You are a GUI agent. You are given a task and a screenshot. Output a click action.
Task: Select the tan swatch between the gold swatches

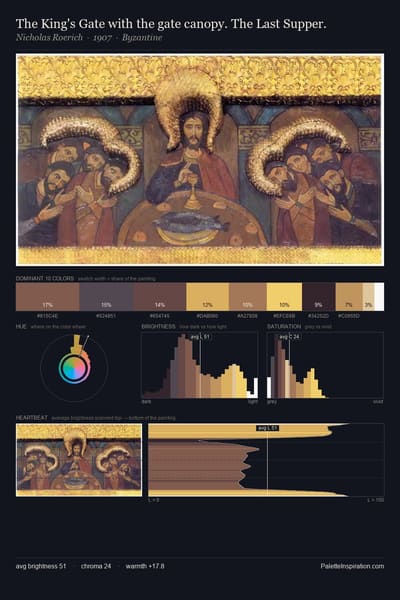248,297
